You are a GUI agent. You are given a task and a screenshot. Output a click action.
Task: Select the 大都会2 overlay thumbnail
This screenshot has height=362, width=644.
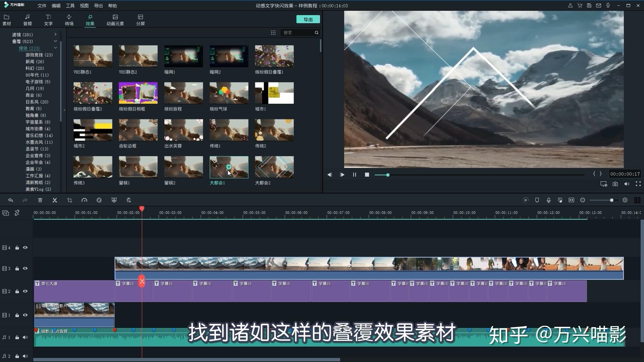[x=274, y=167]
